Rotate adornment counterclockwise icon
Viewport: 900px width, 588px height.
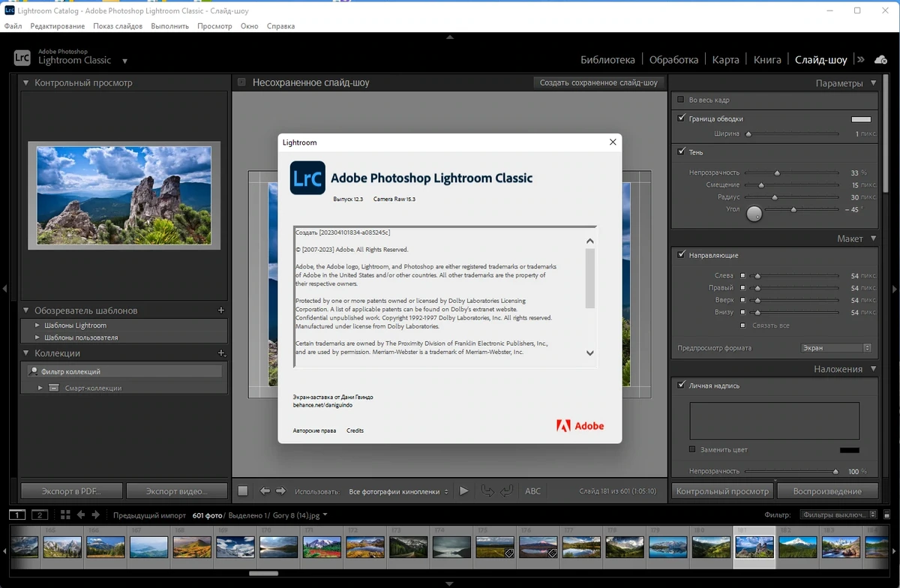(x=487, y=491)
